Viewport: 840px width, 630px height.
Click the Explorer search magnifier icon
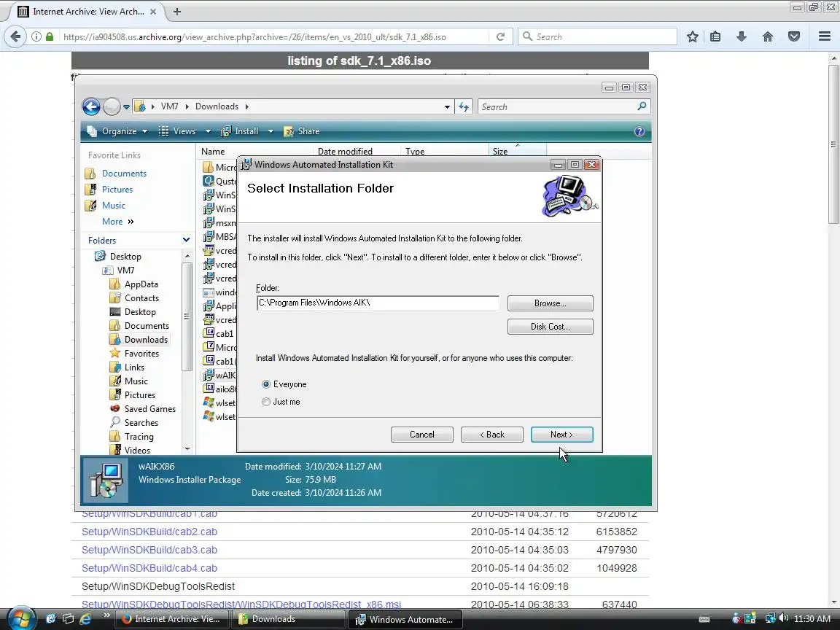click(642, 106)
